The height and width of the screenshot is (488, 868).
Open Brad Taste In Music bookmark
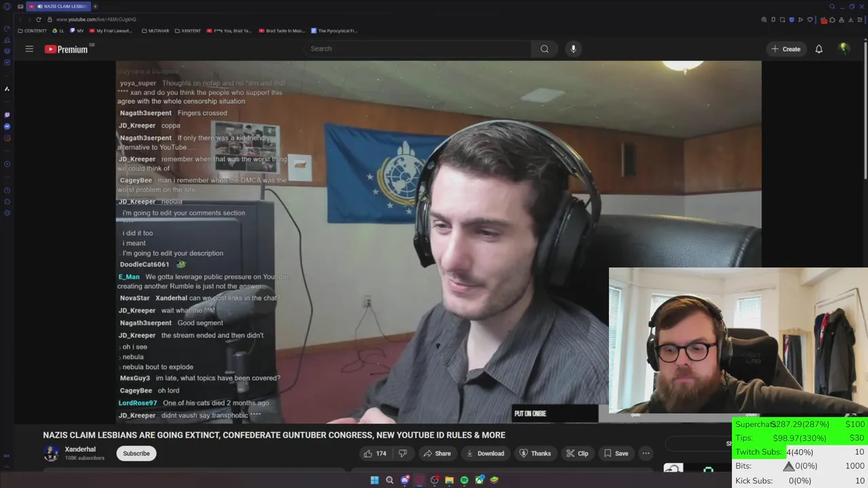tap(281, 30)
